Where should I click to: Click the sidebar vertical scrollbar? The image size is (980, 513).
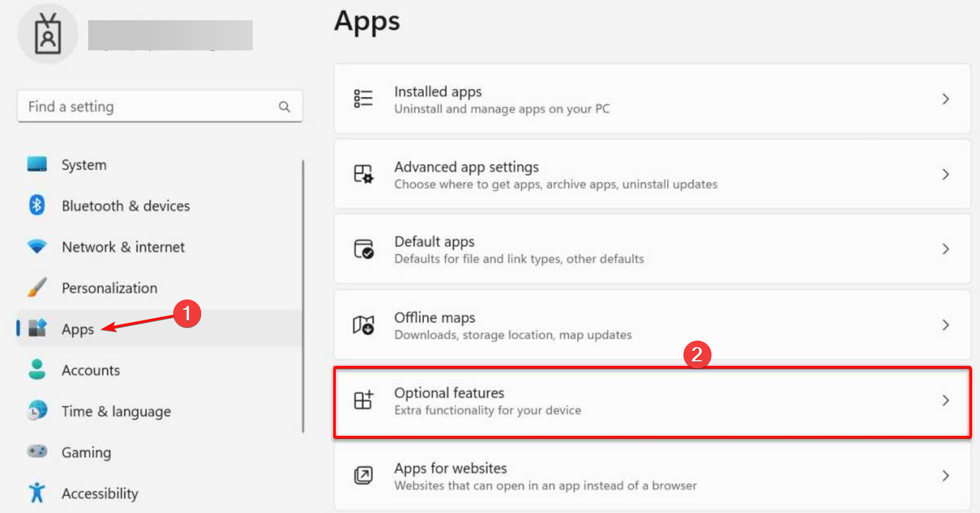coord(303,294)
